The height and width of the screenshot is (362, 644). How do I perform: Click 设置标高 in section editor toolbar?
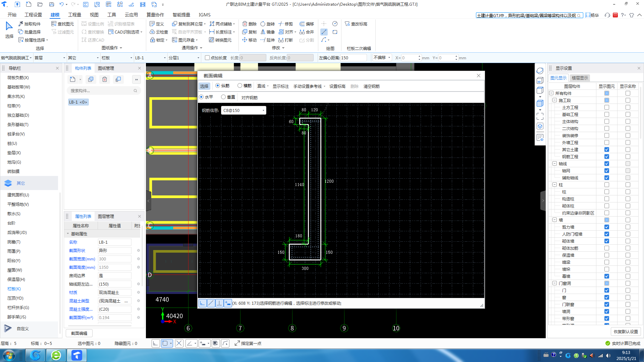(x=337, y=86)
